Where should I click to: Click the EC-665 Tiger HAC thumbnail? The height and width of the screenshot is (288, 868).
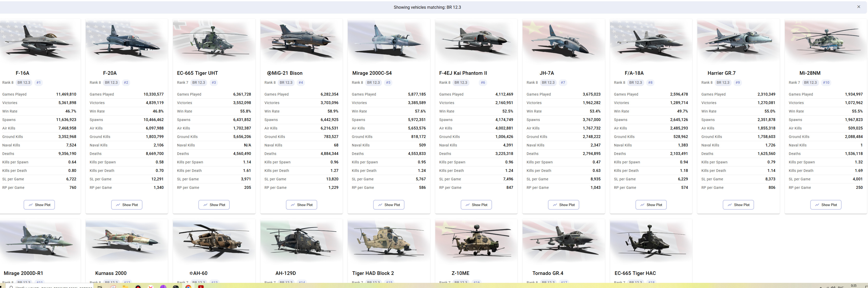[651, 241]
